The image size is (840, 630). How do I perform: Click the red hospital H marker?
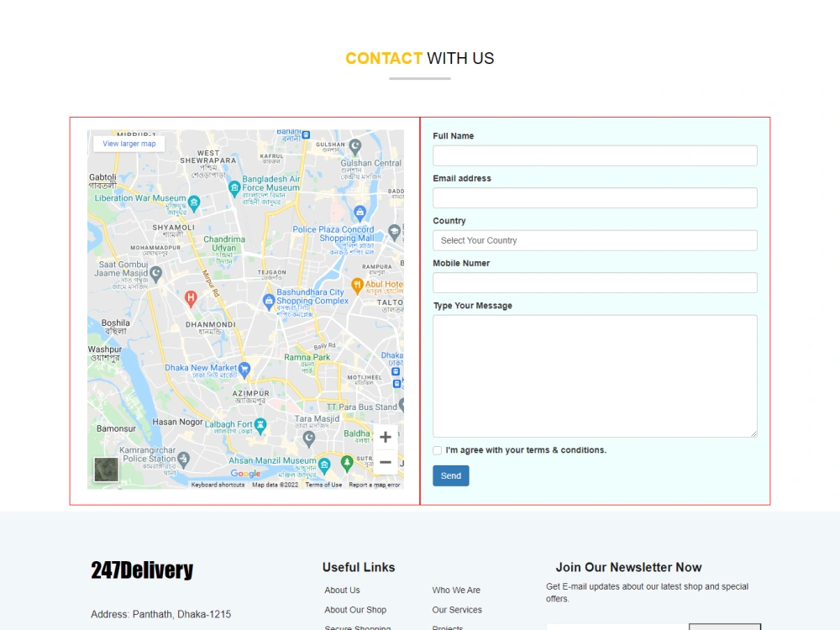click(x=191, y=298)
